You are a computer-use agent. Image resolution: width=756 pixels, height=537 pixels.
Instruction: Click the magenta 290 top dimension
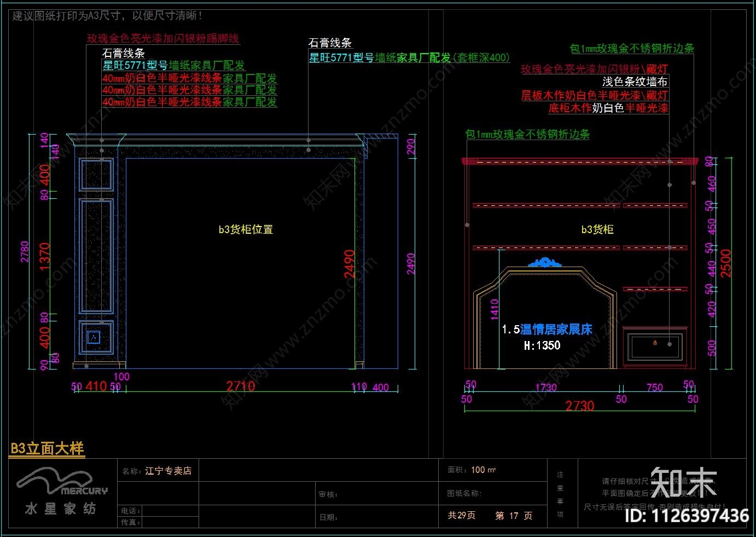point(411,146)
